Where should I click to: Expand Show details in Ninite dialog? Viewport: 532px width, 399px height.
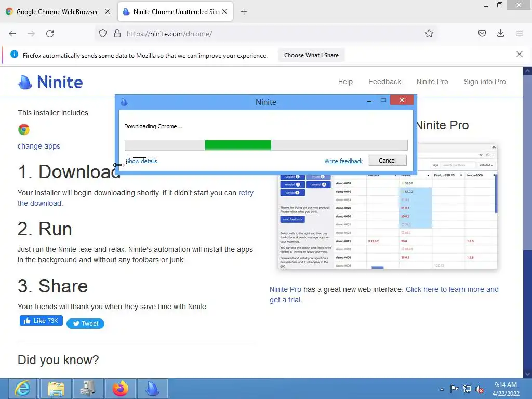click(141, 161)
